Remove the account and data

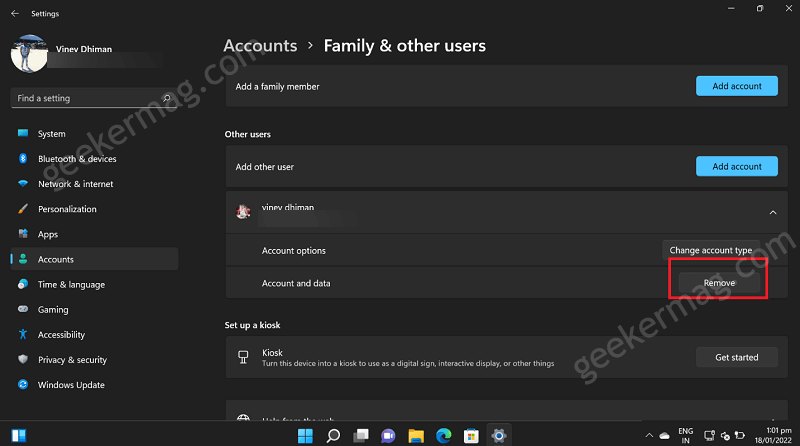coord(719,283)
